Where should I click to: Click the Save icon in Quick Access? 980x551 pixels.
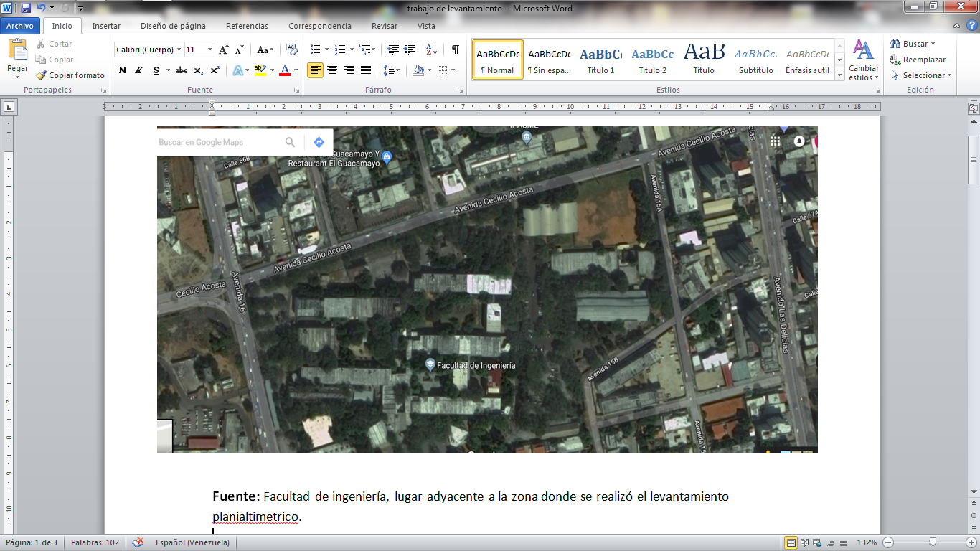(26, 8)
